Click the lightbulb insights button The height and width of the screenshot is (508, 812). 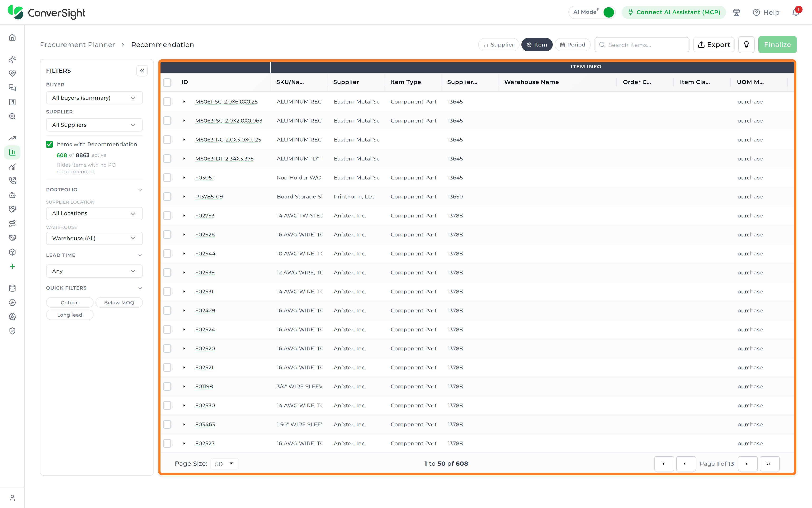(746, 45)
